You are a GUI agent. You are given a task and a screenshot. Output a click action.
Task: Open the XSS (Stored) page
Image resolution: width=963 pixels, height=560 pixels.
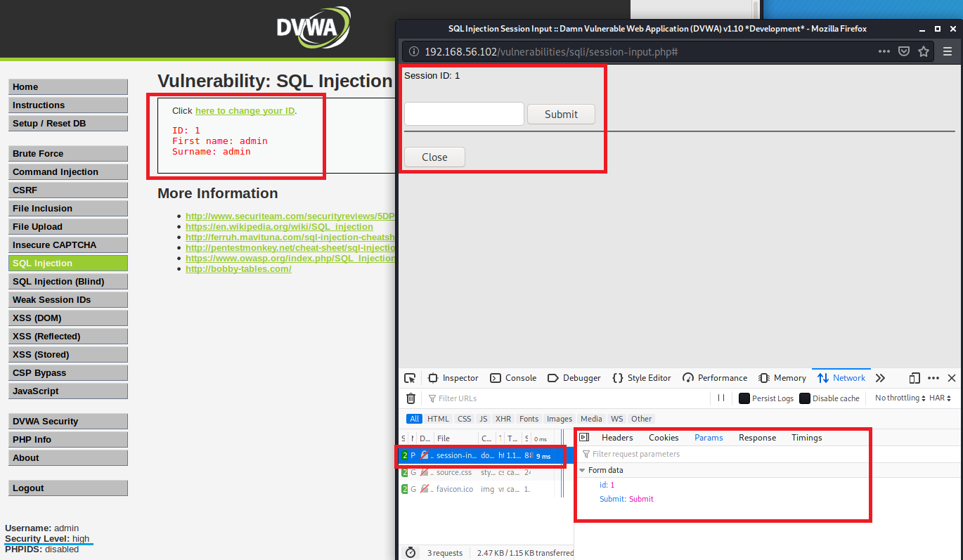(68, 354)
